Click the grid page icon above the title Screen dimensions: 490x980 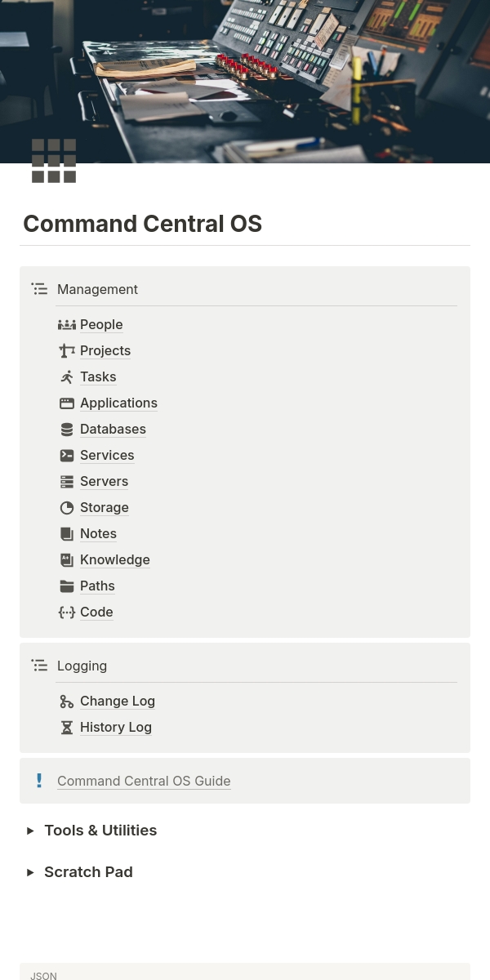tap(54, 161)
